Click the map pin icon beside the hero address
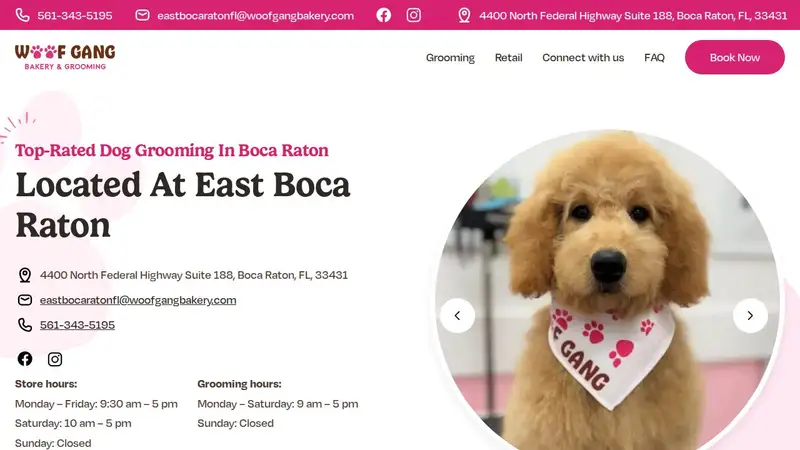The image size is (800, 450). coord(24,275)
